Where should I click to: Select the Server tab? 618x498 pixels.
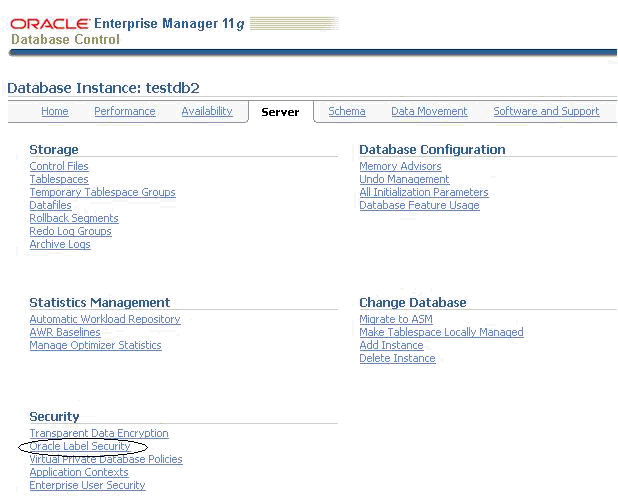280,112
